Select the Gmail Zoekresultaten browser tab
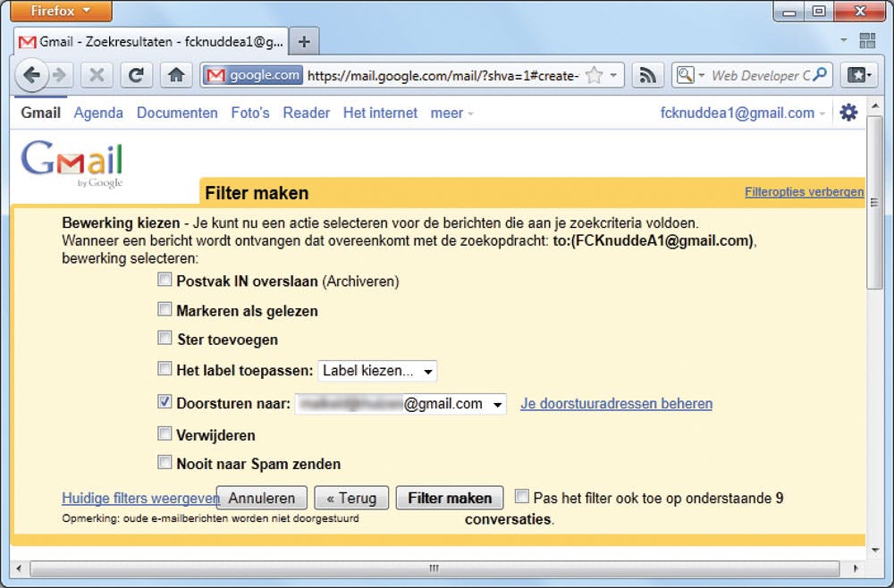The width and height of the screenshot is (894, 588). pyautogui.click(x=151, y=42)
